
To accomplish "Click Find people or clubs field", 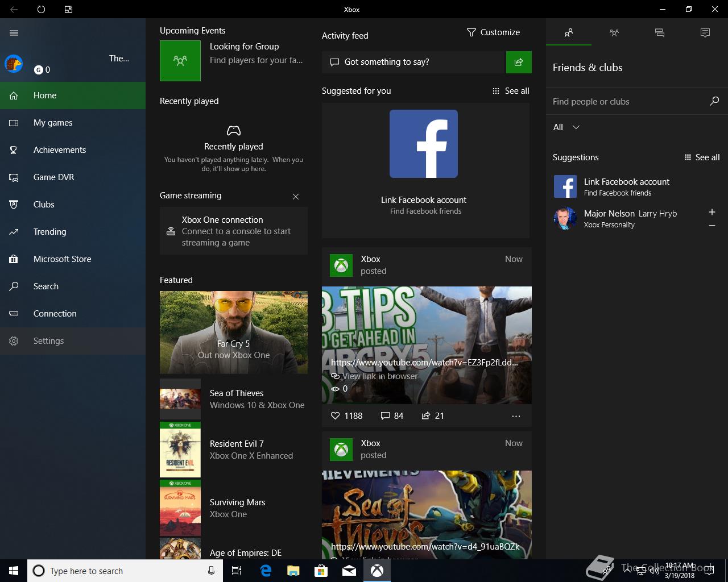I will (626, 102).
